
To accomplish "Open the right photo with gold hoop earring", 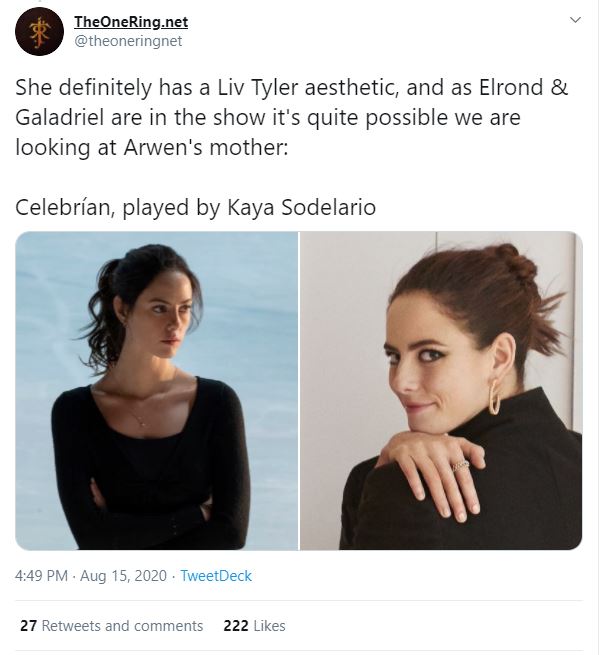I will point(441,391).
